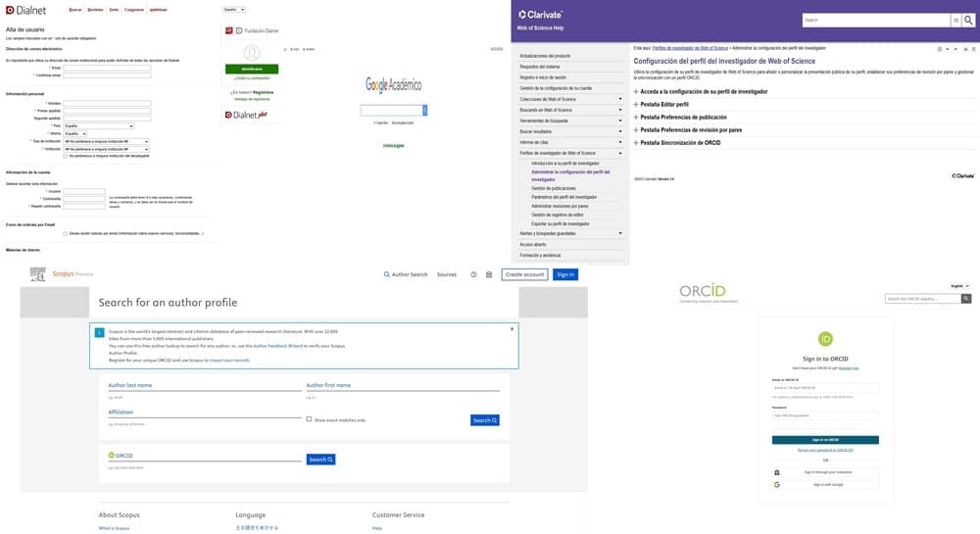This screenshot has width=980, height=534.
Task: Close the Scopus info banner
Action: (512, 329)
